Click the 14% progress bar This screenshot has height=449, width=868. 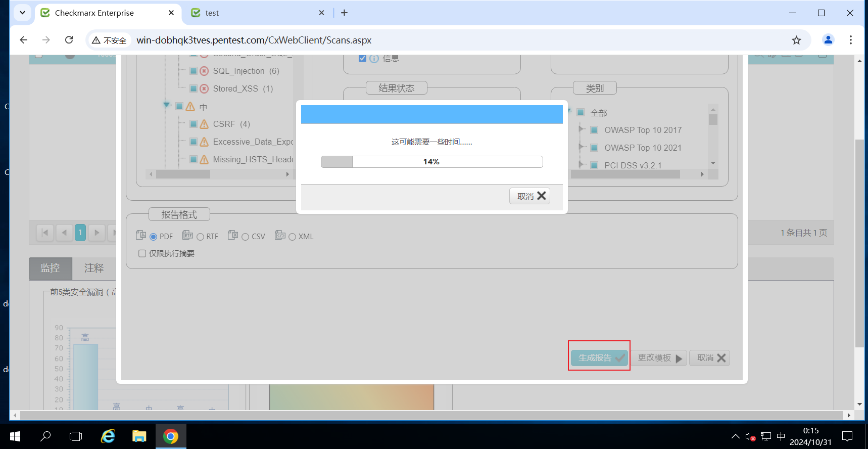432,162
